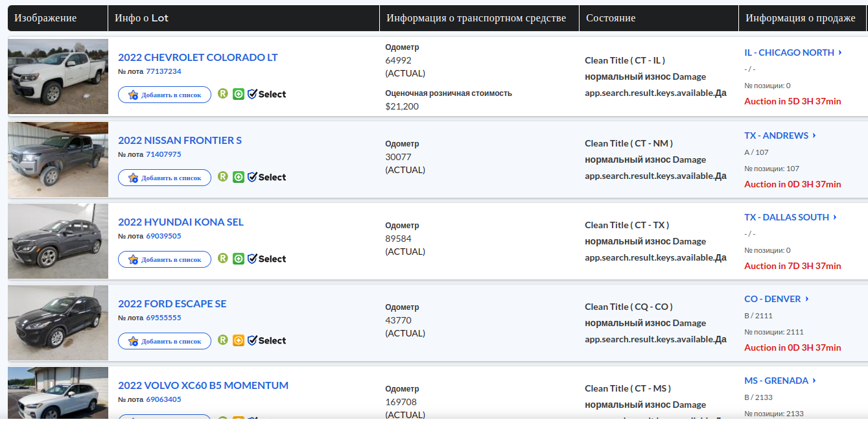Screen dimensions: 868x424
Task: Click the odometer value 169708
Action: coord(401,402)
